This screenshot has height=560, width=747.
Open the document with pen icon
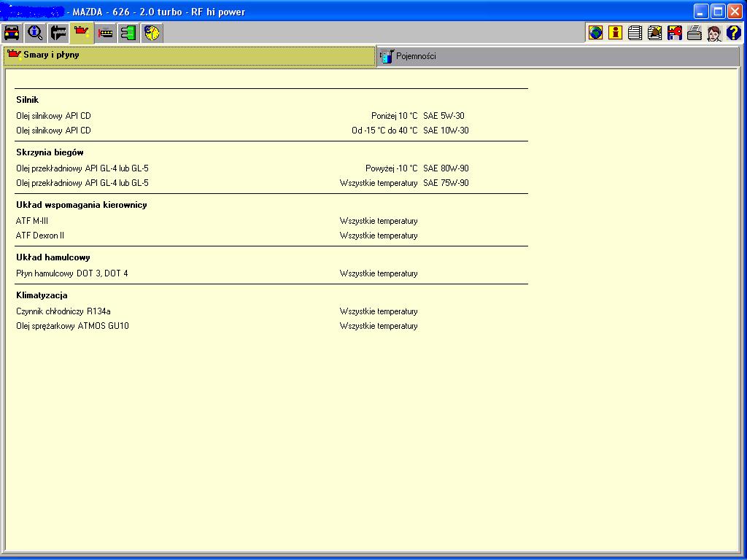(655, 33)
